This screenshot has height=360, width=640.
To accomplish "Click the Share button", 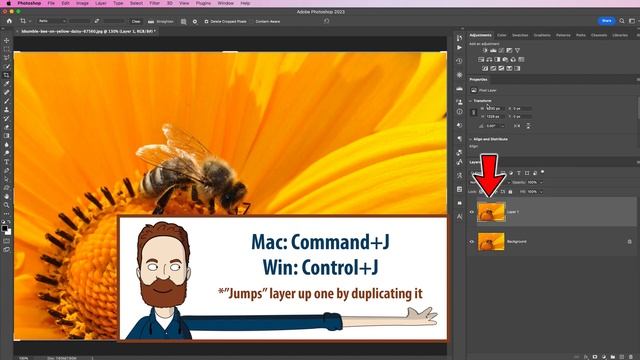I will (607, 21).
